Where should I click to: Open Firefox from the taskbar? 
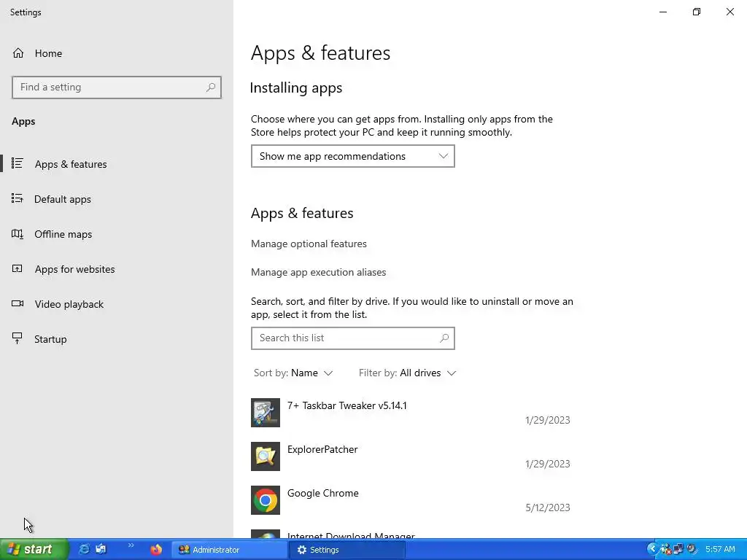[x=156, y=550]
